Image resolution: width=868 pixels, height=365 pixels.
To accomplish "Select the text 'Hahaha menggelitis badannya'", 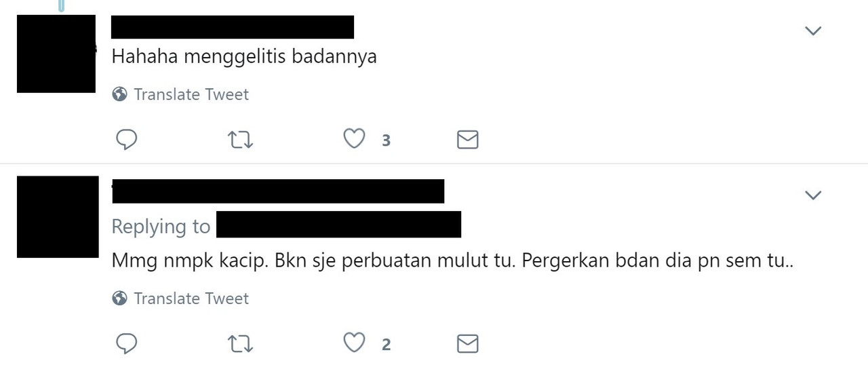I will 244,57.
